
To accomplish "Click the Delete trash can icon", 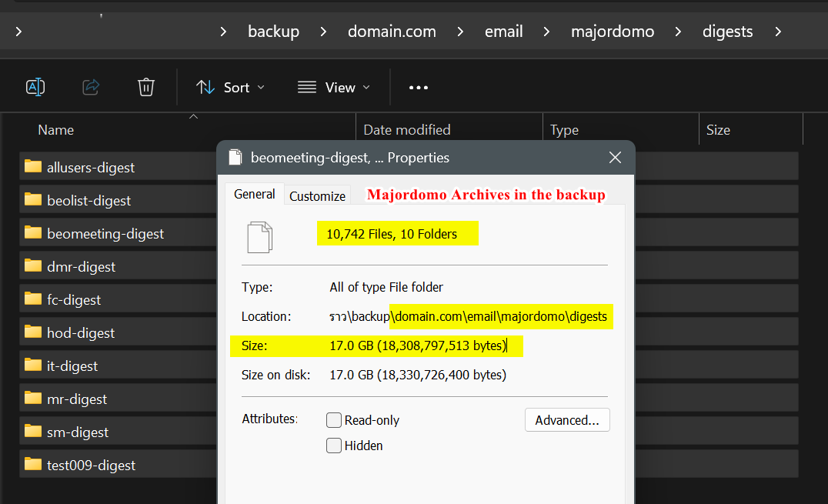I will tap(145, 87).
